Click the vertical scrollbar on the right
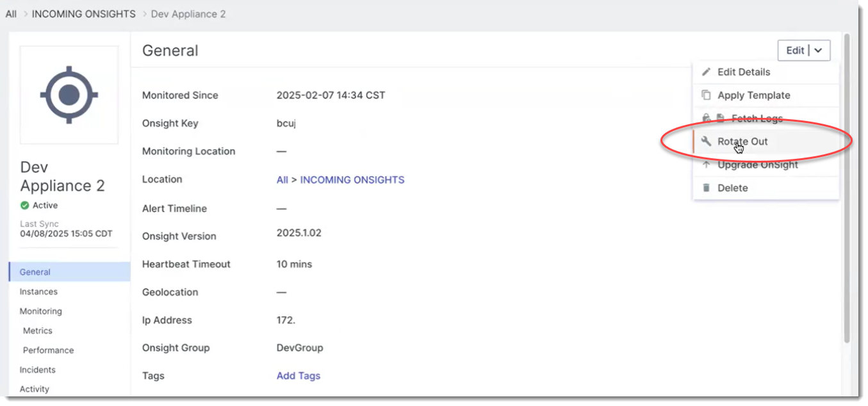 (847, 192)
